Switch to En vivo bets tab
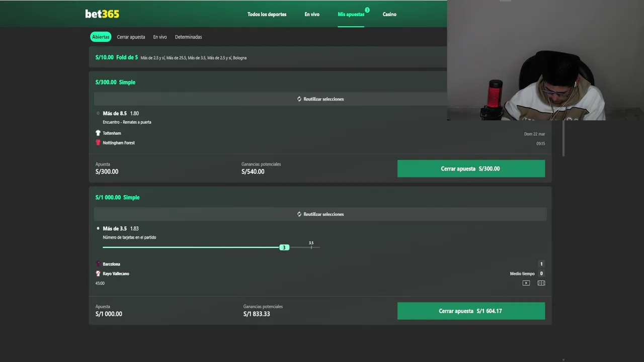The image size is (644, 362). click(160, 37)
